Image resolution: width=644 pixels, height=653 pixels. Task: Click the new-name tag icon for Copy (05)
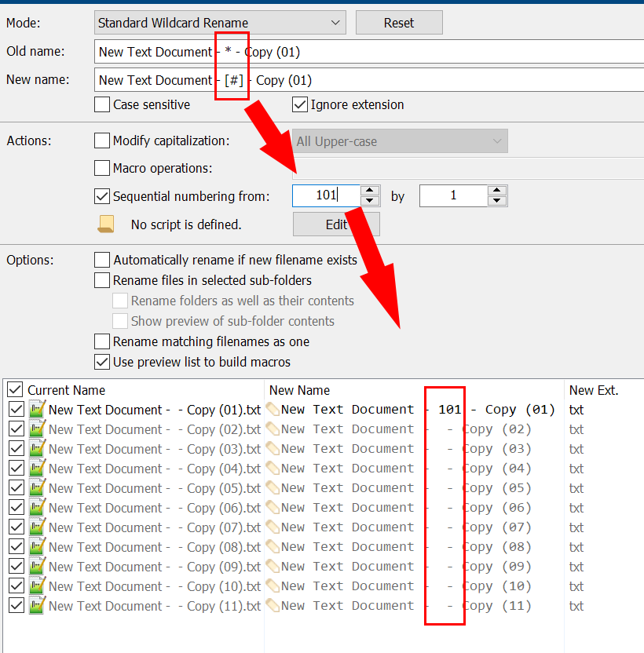[x=273, y=487]
